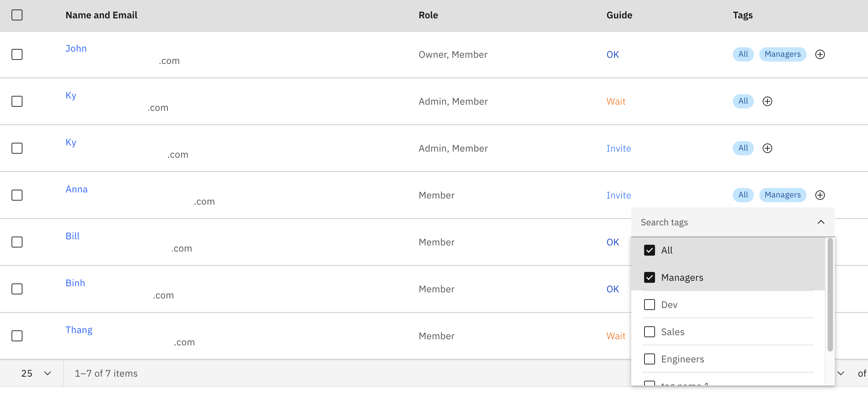Click add tag icon in John's row
Screen dimensions: 868x395
pos(820,54)
